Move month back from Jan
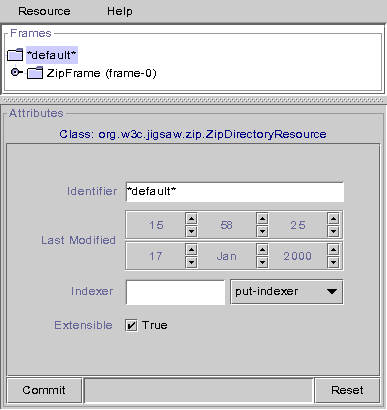Screen dimensions: 387x410 point(263,262)
